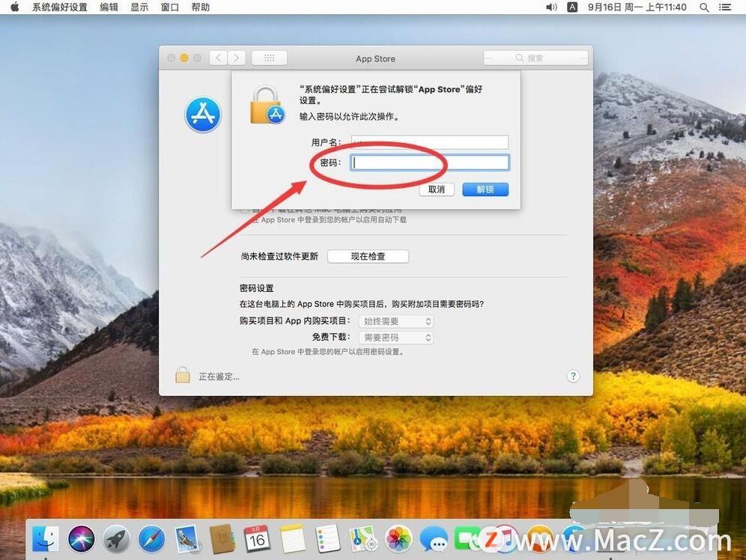Click the Show All grid icon in toolbar
Viewport: 746px width, 560px height.
269,58
